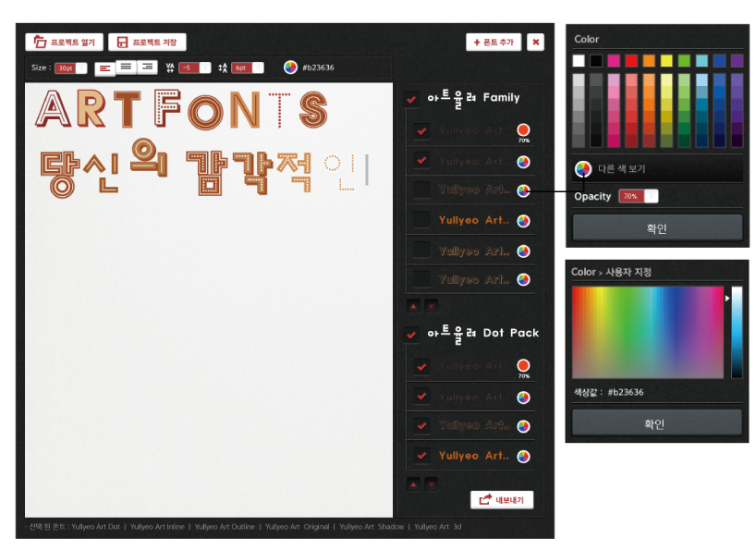
Task: Open color wheel for third 아트율려 Family font
Action: [523, 191]
